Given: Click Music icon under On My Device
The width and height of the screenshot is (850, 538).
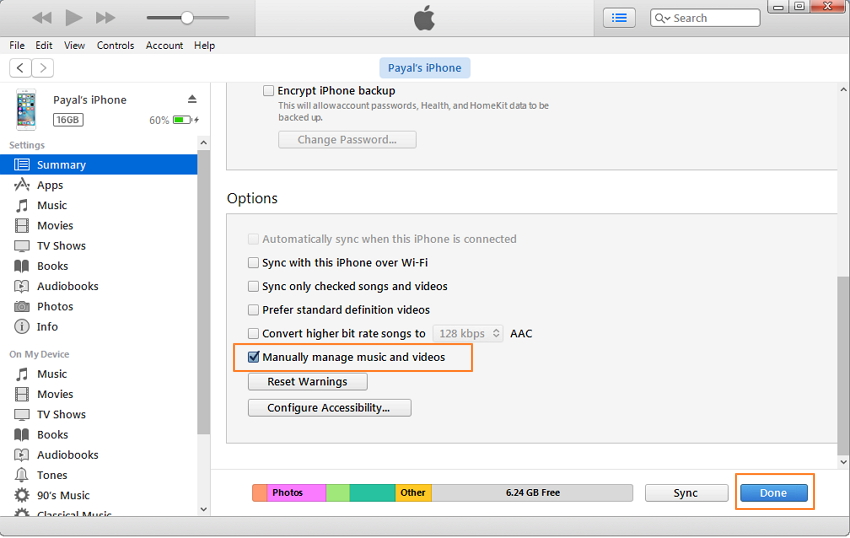Looking at the screenshot, I should 22,374.
